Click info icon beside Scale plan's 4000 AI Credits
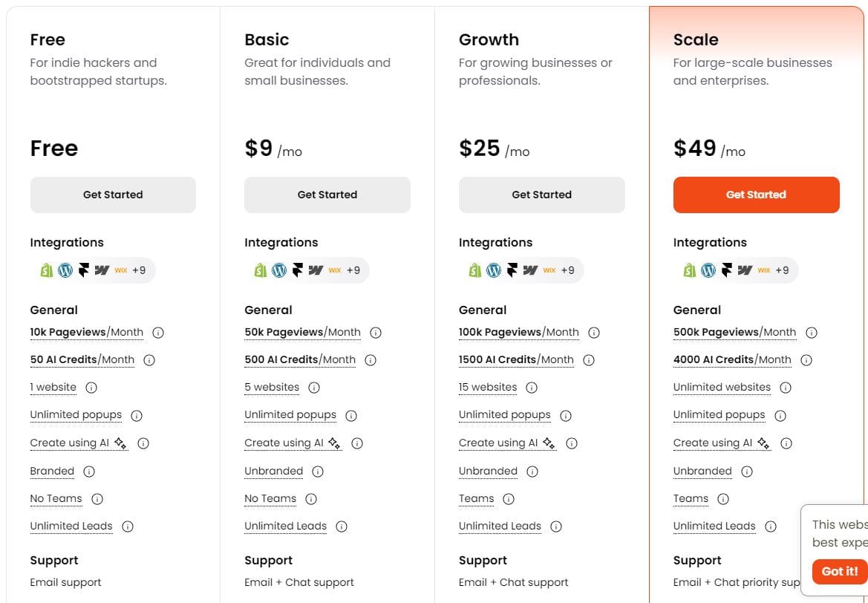Viewport: 868px width, 603px height. pyautogui.click(x=806, y=360)
